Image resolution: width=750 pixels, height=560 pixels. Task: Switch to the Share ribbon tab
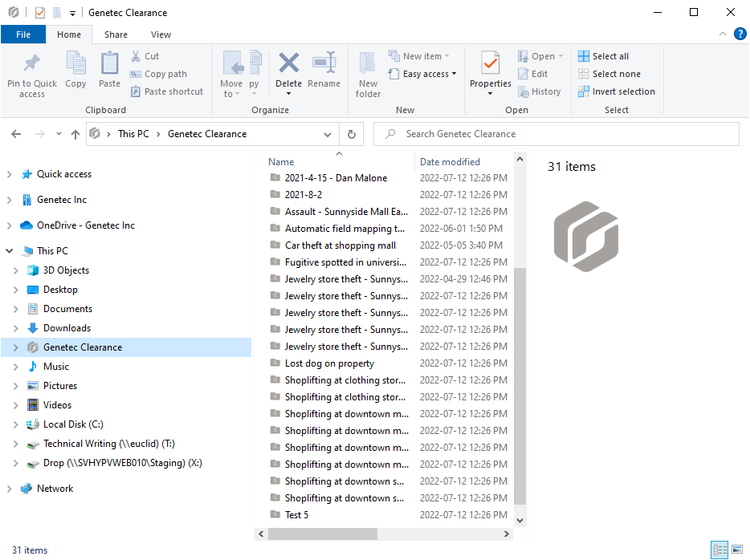(116, 34)
